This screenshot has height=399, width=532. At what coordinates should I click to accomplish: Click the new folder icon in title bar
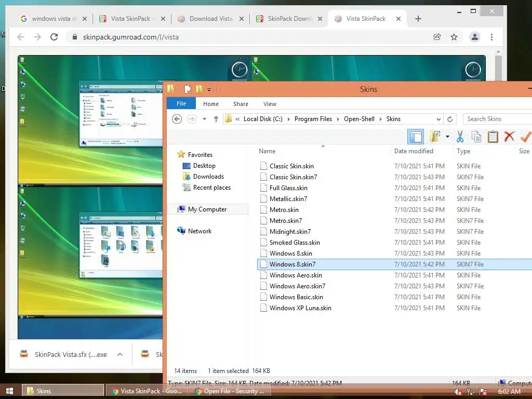click(x=199, y=89)
